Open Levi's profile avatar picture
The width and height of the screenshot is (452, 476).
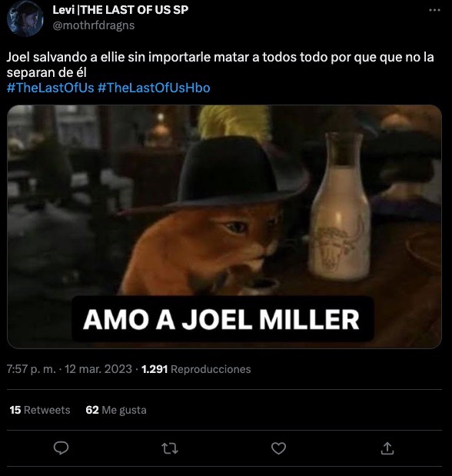(25, 18)
